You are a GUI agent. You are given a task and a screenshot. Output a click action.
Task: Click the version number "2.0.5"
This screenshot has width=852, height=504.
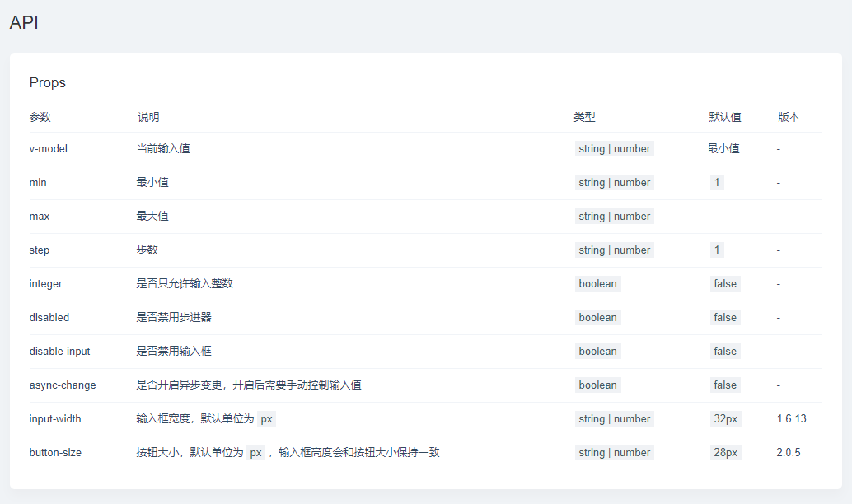coord(786,452)
